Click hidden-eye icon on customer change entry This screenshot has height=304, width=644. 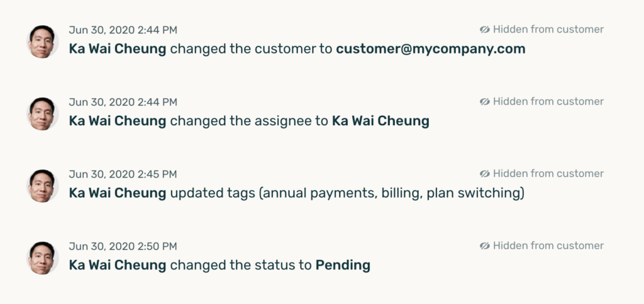(484, 30)
